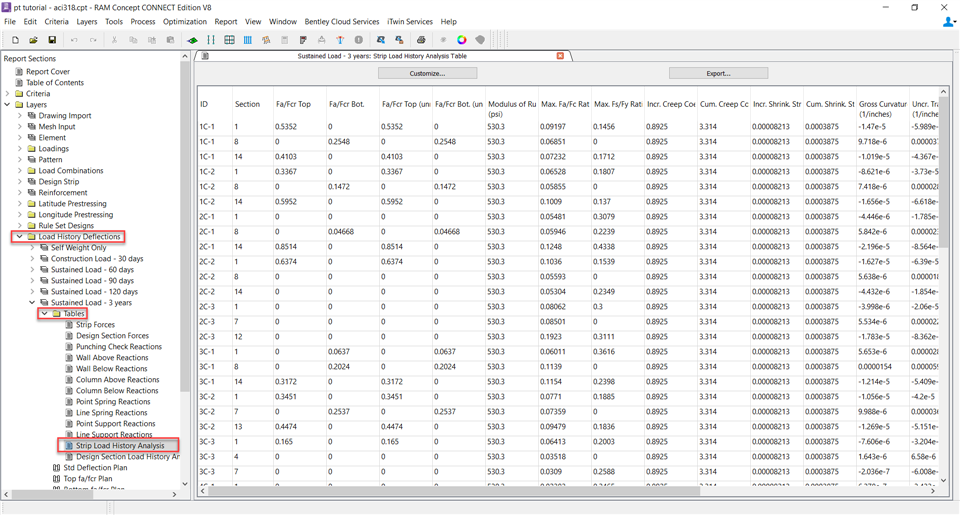Click the table grid toolbar icon
This screenshot has height=515, width=960.
pyautogui.click(x=229, y=40)
